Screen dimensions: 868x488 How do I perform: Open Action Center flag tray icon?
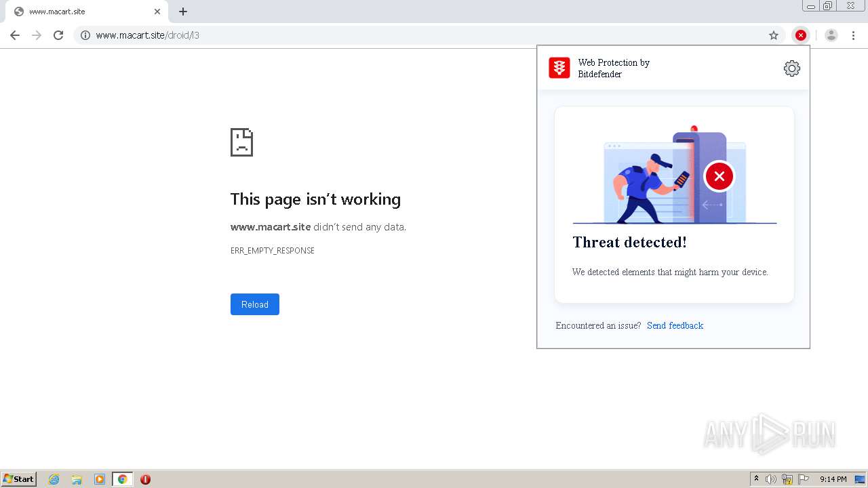tap(804, 479)
